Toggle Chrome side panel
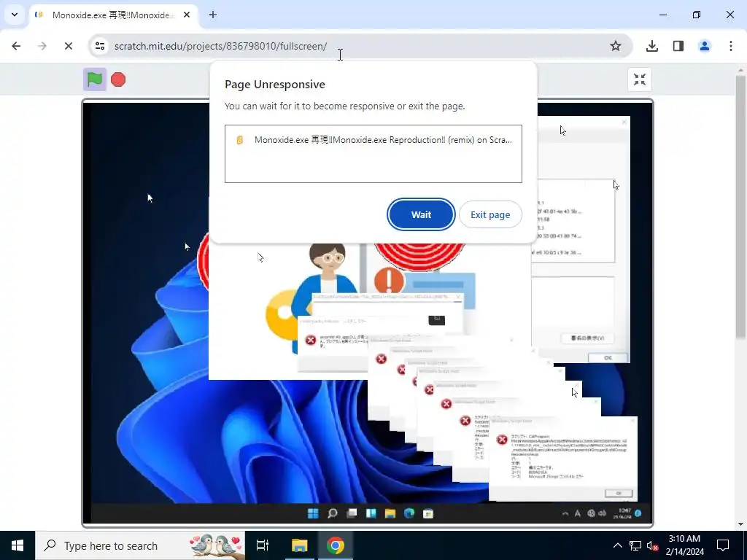 (678, 46)
